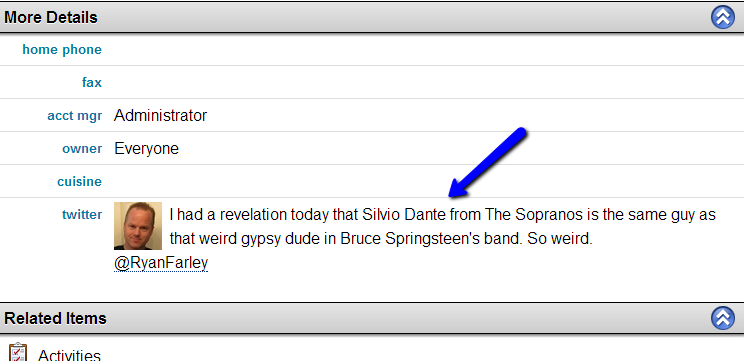Select the twitter field label

tap(82, 214)
